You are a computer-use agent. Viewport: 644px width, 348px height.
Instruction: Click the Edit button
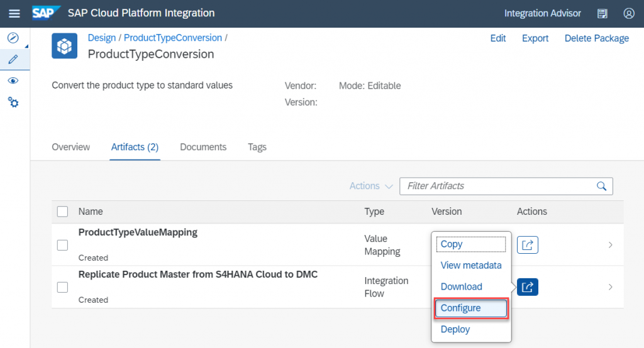coord(498,38)
